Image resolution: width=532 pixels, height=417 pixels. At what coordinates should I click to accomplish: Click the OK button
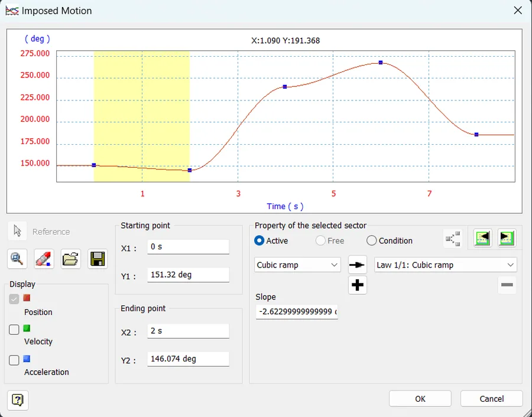pos(420,399)
